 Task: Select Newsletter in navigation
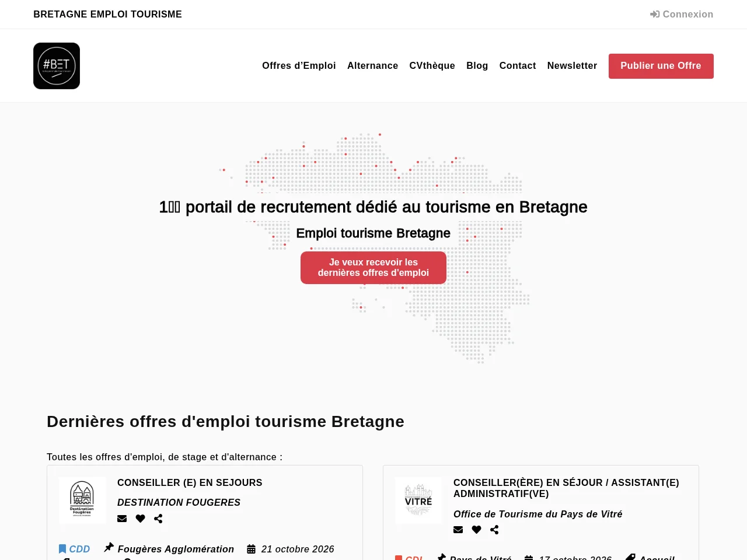click(572, 66)
